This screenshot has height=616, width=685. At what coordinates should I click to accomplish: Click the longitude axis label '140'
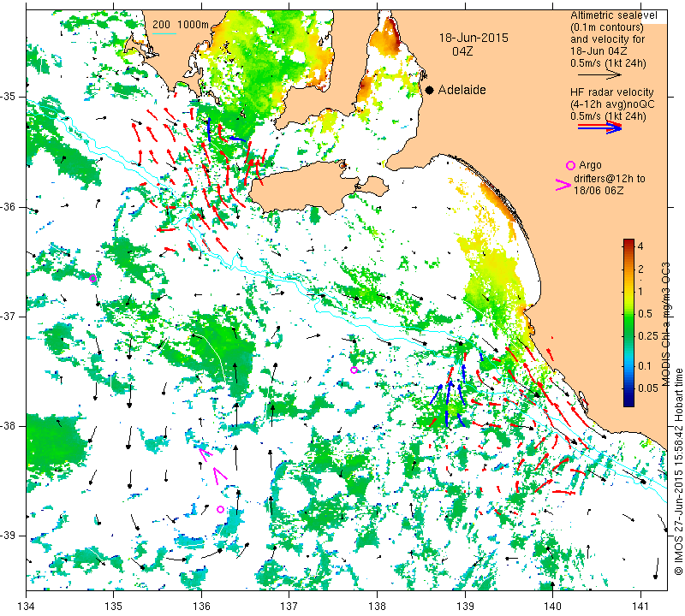[552, 607]
